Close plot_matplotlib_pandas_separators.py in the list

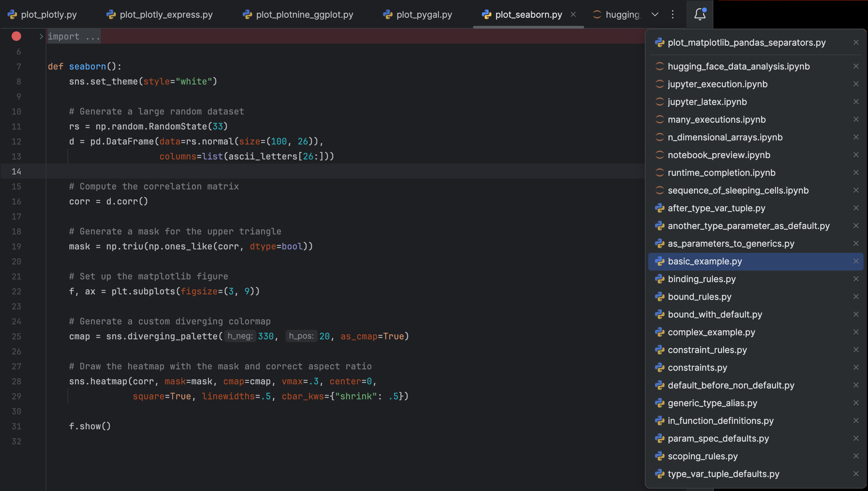[x=856, y=42]
